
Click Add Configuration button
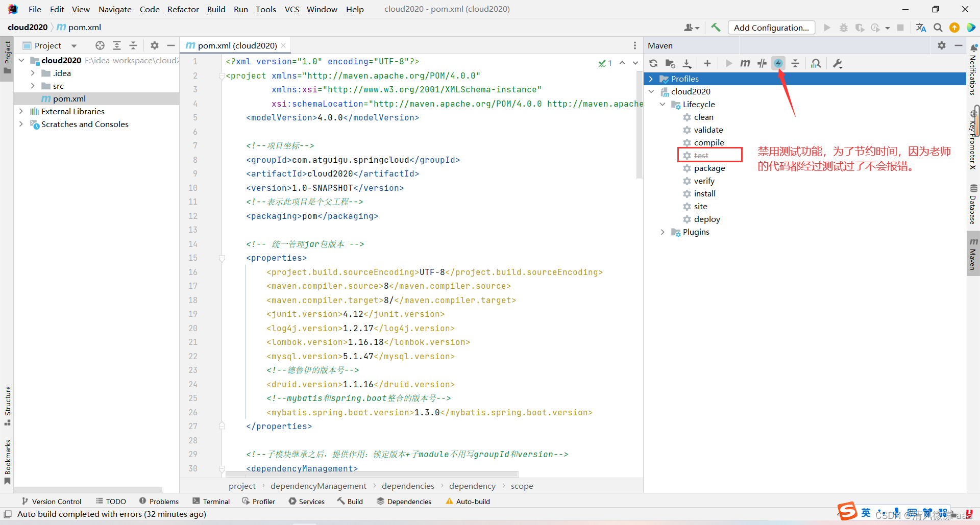pyautogui.click(x=771, y=28)
